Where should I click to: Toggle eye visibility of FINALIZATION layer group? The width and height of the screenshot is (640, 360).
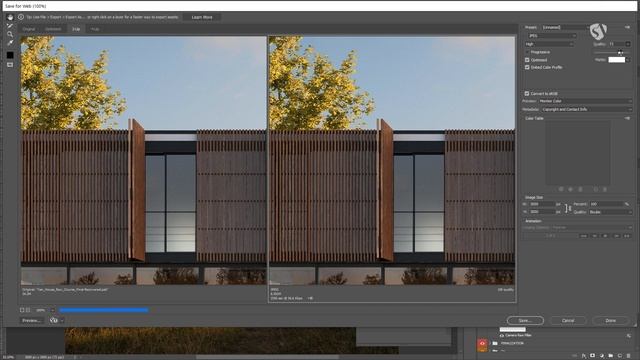point(482,344)
